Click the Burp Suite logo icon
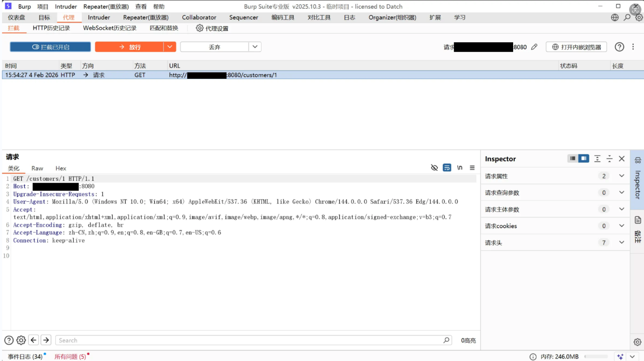The width and height of the screenshot is (644, 361). 8,6
